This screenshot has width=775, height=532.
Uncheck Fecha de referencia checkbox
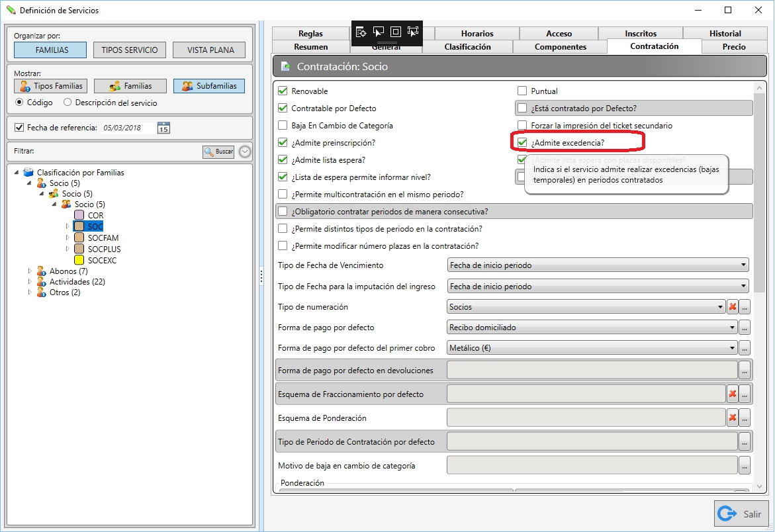pos(19,128)
